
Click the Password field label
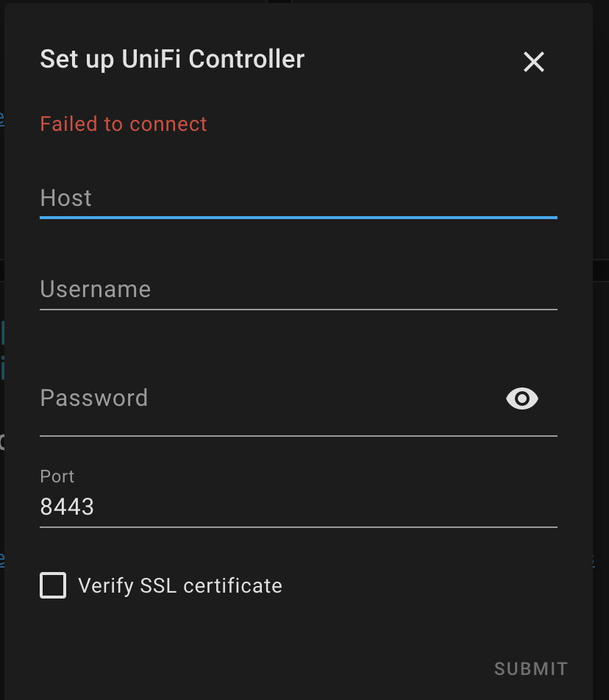94,398
